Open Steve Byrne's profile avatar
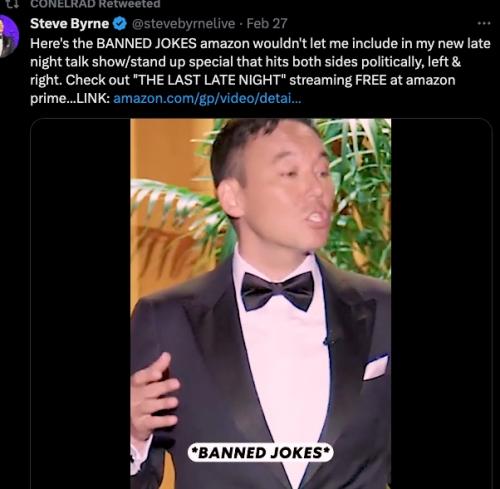This screenshot has height=489, width=500. (7, 36)
